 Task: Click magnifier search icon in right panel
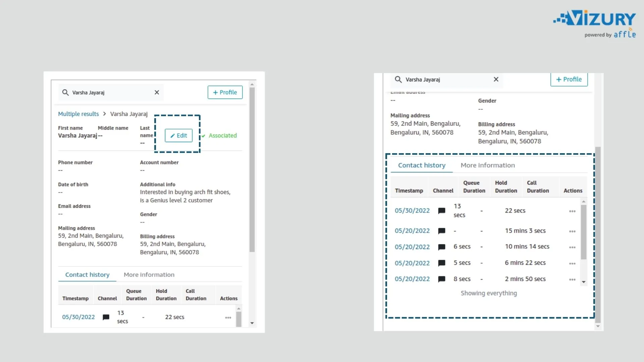pos(398,79)
